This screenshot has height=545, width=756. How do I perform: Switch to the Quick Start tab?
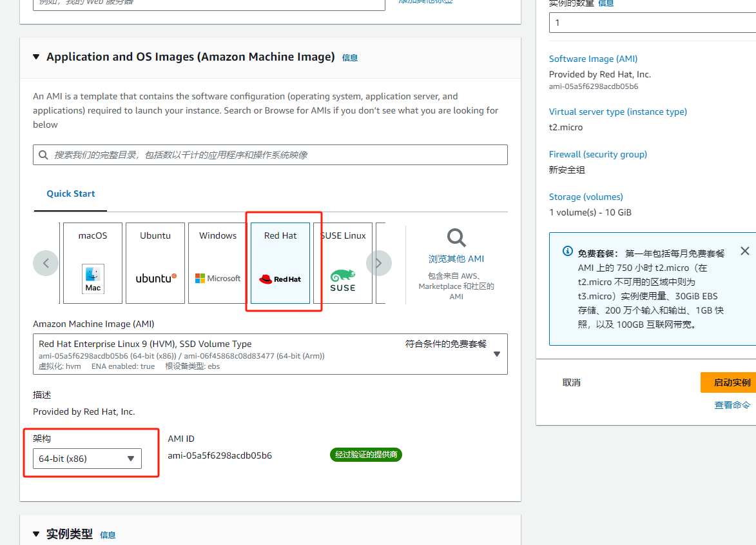tap(70, 194)
